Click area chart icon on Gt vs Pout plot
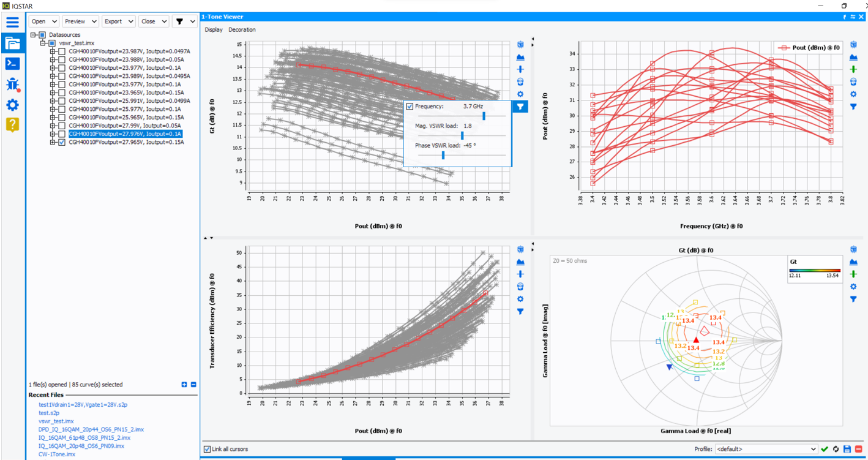Image resolution: width=868 pixels, height=460 pixels. (520, 57)
